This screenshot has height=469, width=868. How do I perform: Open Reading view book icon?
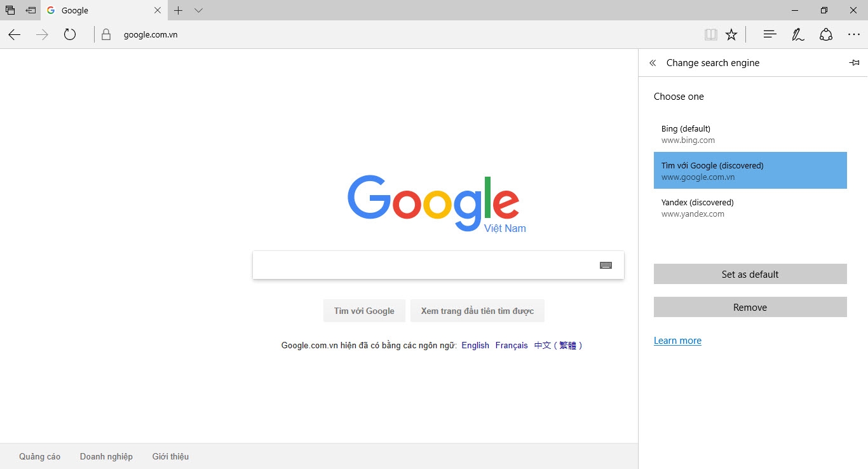711,35
